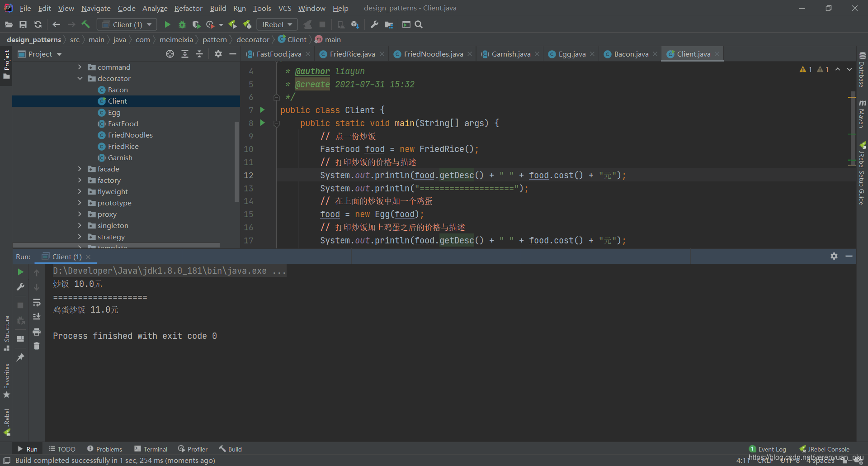
Task: Start debugging with the bug icon
Action: (x=182, y=24)
